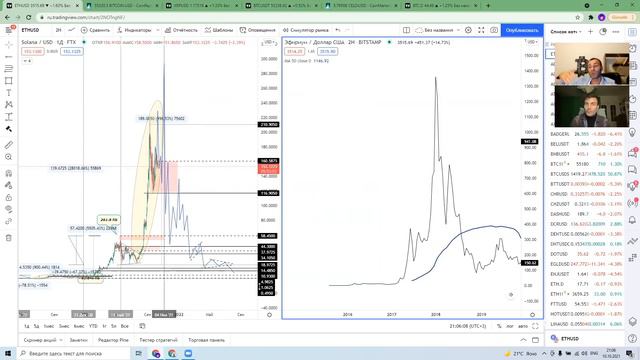This screenshot has height=360, width=640.
Task: Open the Индикаторы (Indicators) dialog
Action: coord(134,30)
